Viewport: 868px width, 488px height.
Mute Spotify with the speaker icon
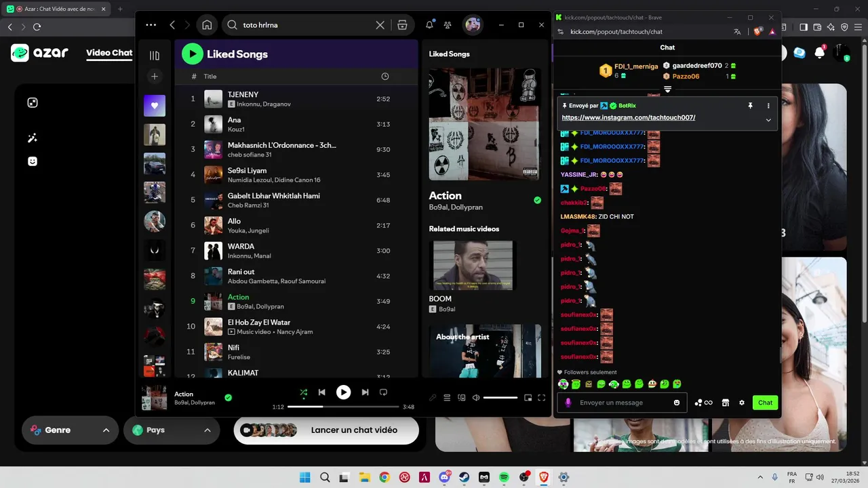pos(476,398)
